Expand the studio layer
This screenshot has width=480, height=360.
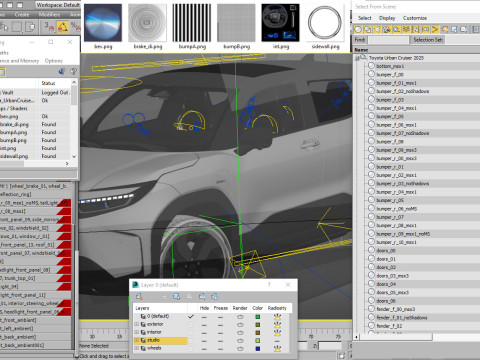point(136,340)
